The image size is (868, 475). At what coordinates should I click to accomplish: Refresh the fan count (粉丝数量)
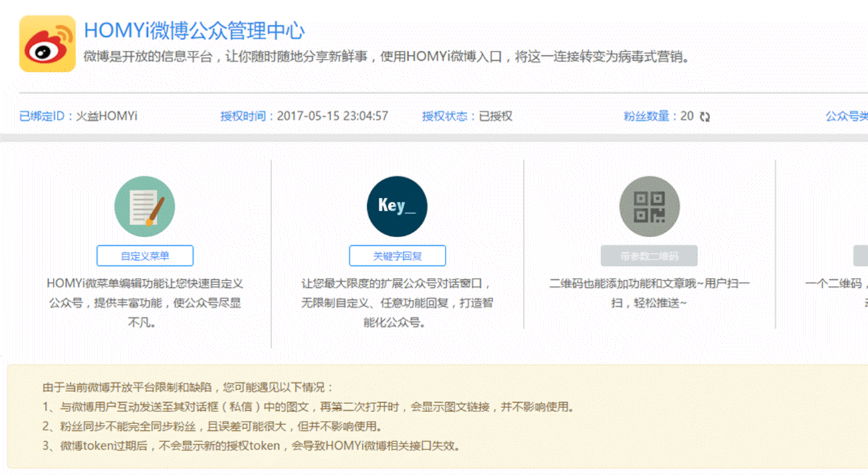(x=705, y=117)
